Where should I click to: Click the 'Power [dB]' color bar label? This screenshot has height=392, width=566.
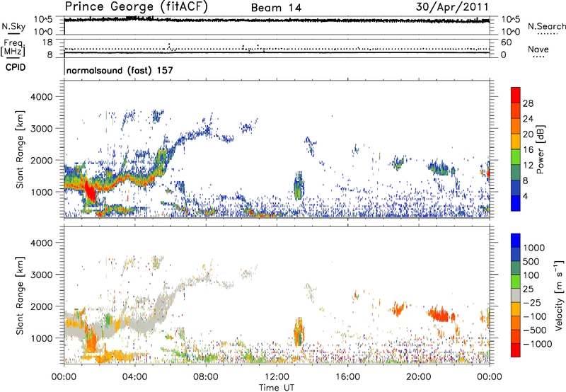(540, 149)
